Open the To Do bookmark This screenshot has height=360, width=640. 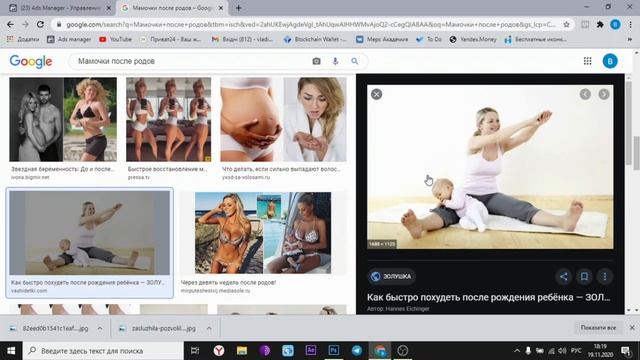tap(429, 40)
